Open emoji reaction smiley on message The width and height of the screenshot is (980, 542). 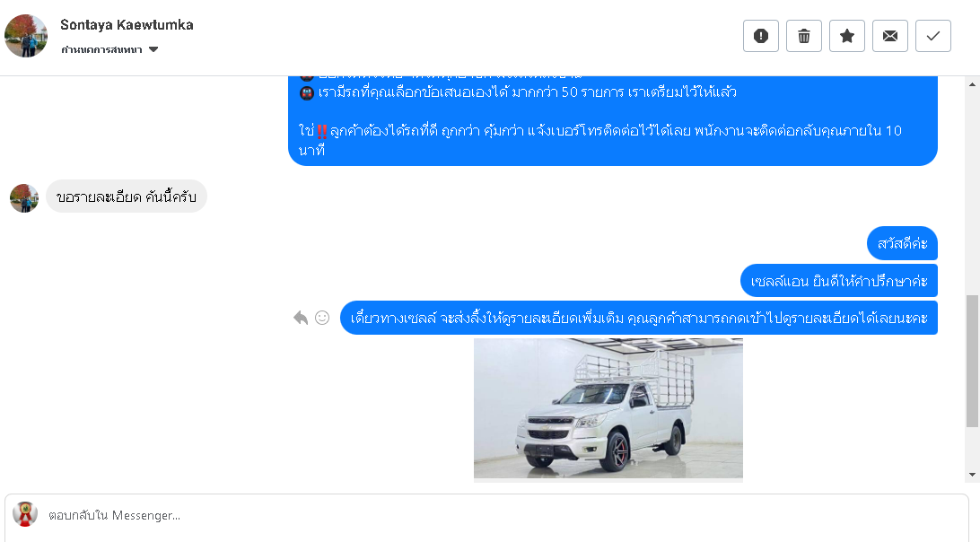coord(322,318)
